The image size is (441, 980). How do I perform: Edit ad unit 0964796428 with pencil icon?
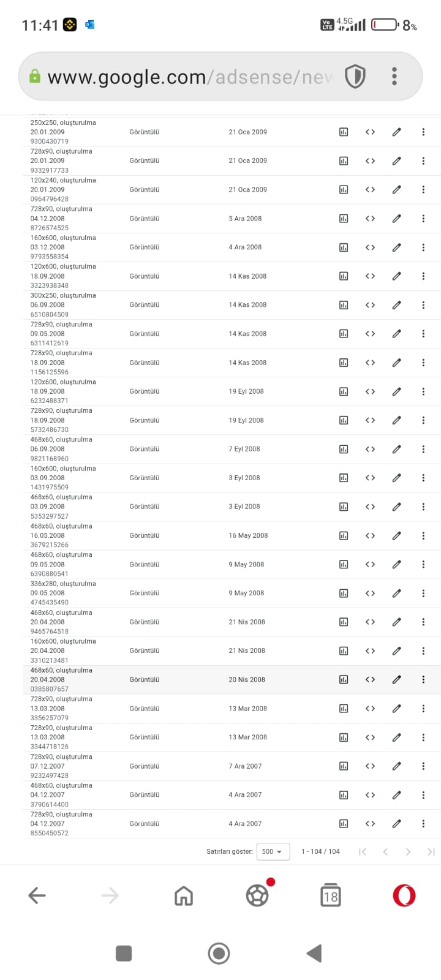click(397, 190)
